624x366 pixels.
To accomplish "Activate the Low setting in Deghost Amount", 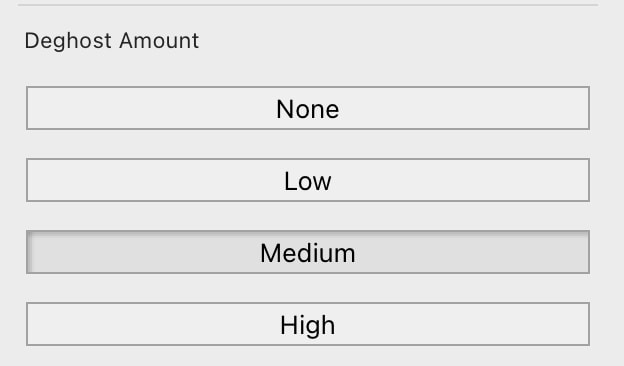I will (x=308, y=180).
